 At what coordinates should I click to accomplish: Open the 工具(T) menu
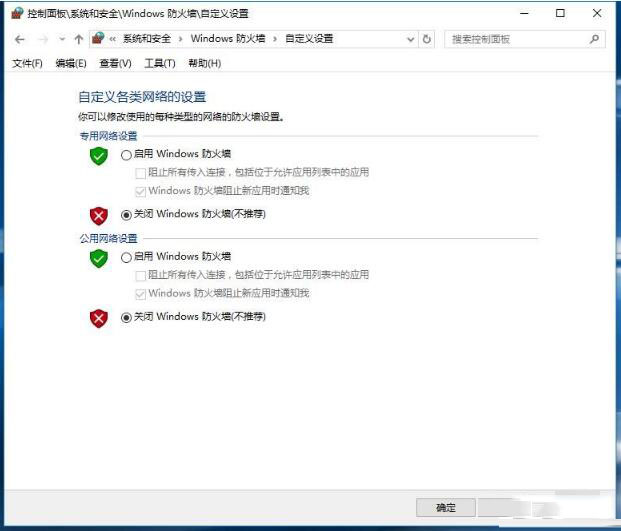click(x=160, y=63)
